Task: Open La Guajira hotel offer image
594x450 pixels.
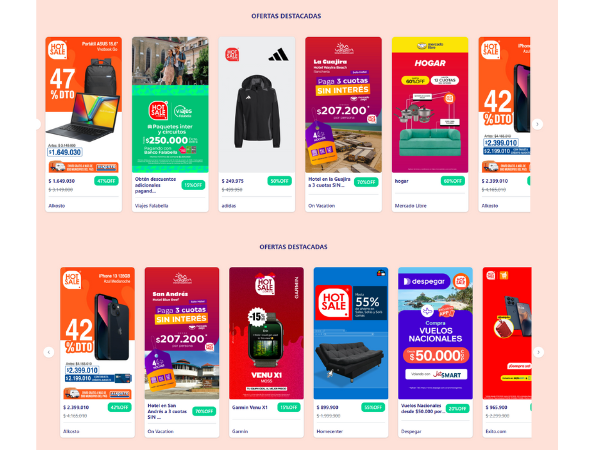Action: click(x=344, y=105)
